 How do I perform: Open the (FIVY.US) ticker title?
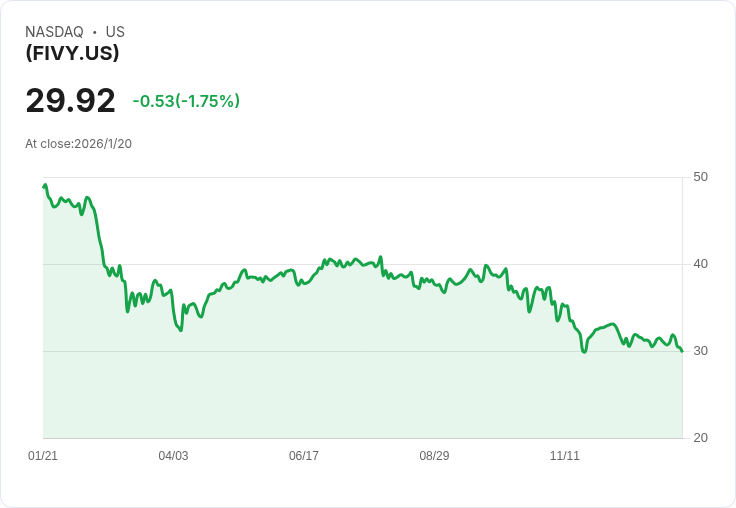[72, 53]
